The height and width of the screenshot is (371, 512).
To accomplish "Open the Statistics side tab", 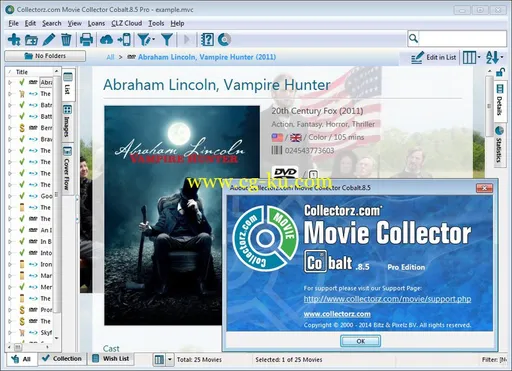I will pos(499,144).
